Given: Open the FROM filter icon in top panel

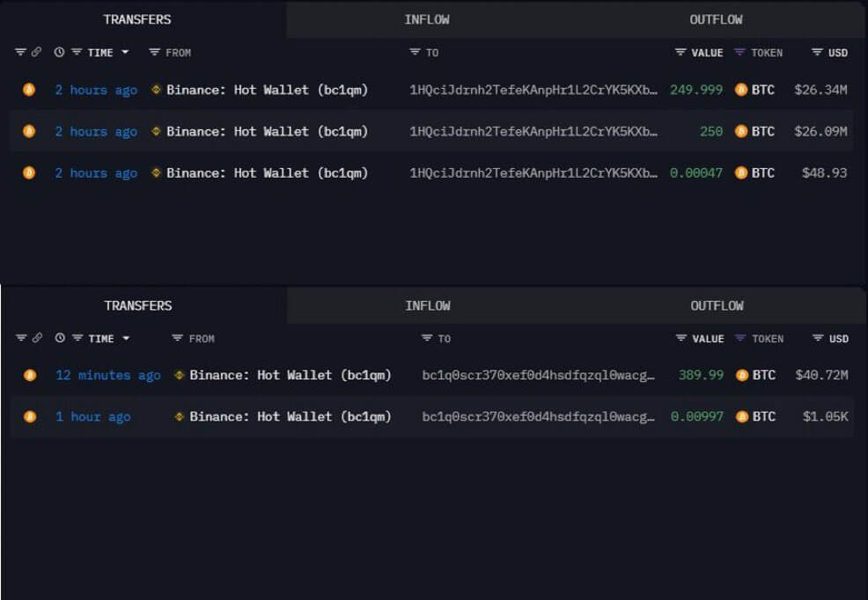Looking at the screenshot, I should tap(154, 52).
